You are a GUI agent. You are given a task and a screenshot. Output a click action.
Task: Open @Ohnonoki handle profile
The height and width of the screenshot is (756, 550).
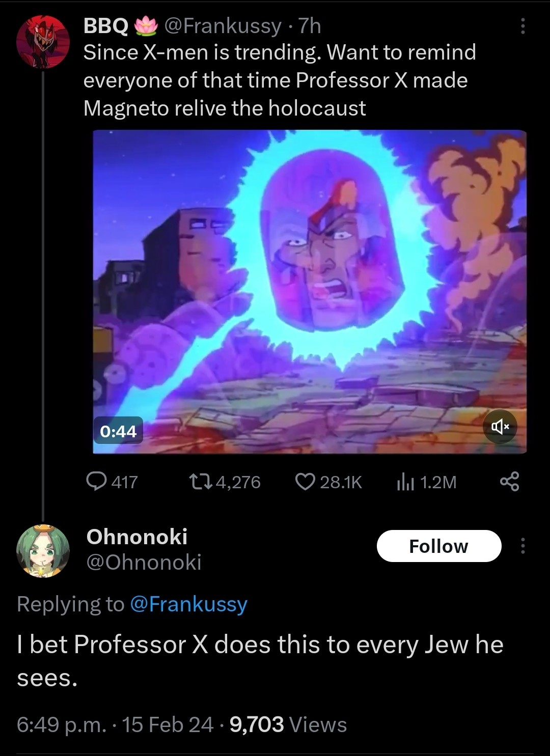[144, 562]
